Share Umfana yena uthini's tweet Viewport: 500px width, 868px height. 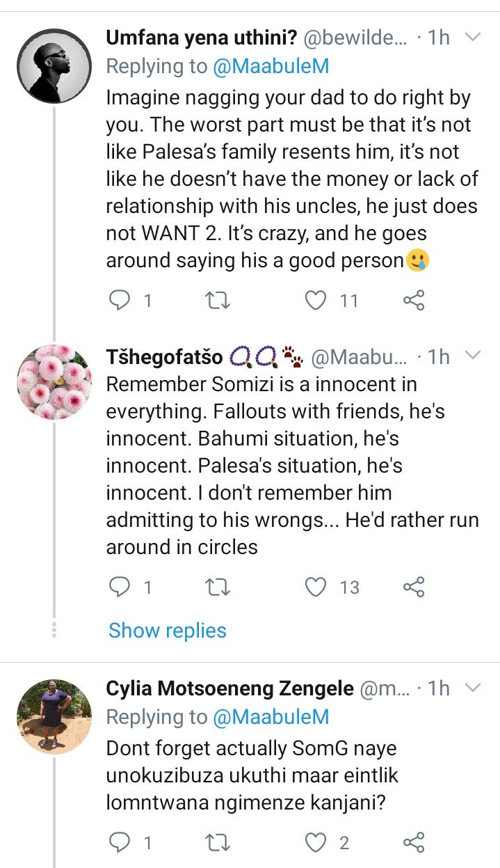click(x=414, y=300)
